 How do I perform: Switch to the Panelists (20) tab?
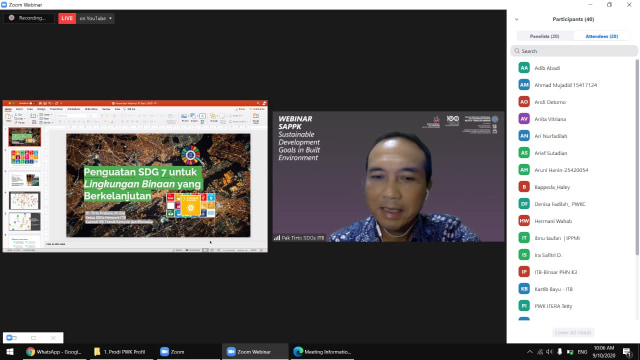tap(544, 36)
